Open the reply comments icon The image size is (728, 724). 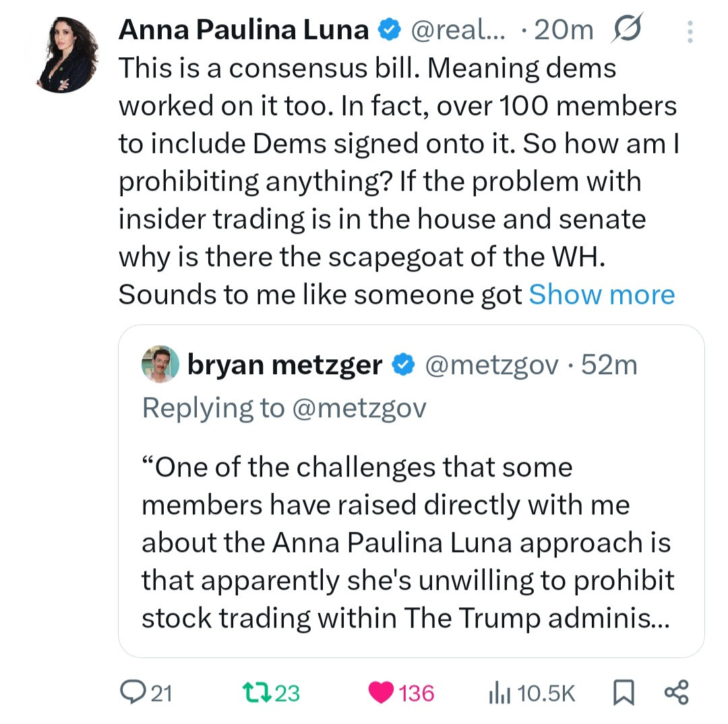(129, 692)
